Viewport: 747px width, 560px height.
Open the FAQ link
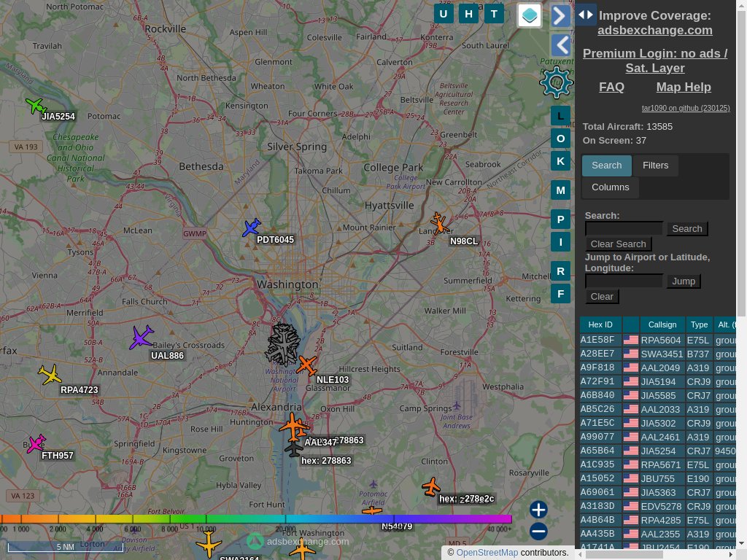coord(611,87)
